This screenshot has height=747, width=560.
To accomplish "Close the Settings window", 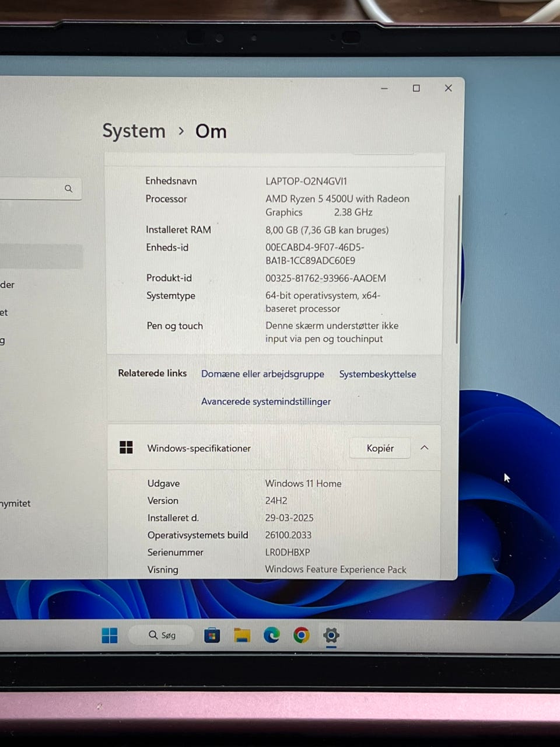I will (x=449, y=88).
